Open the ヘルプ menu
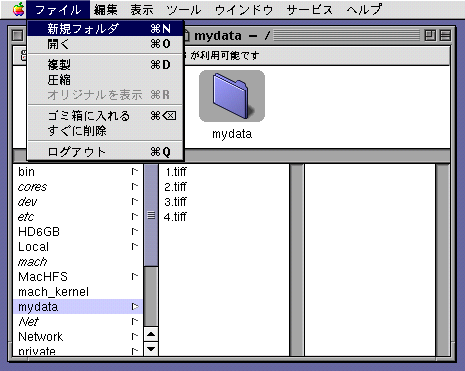Screen dimensions: 465x371 click(364, 10)
